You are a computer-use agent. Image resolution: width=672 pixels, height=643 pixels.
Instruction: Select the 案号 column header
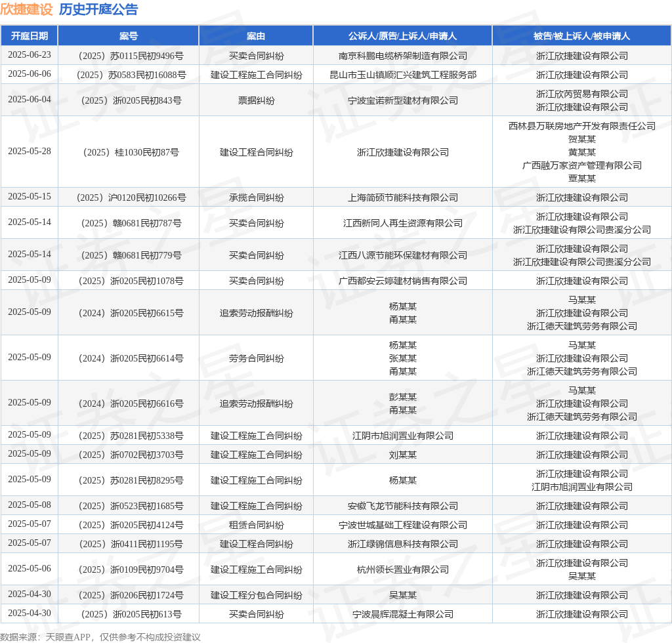pos(129,36)
